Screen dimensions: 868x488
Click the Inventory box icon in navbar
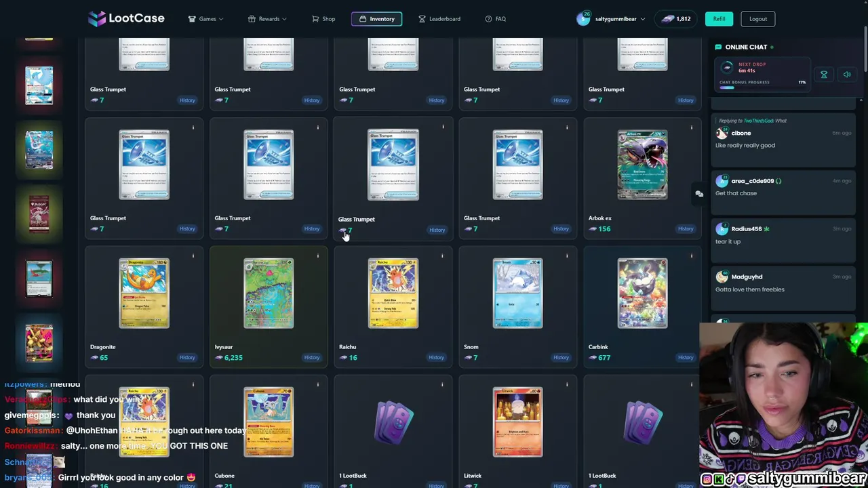(x=363, y=19)
